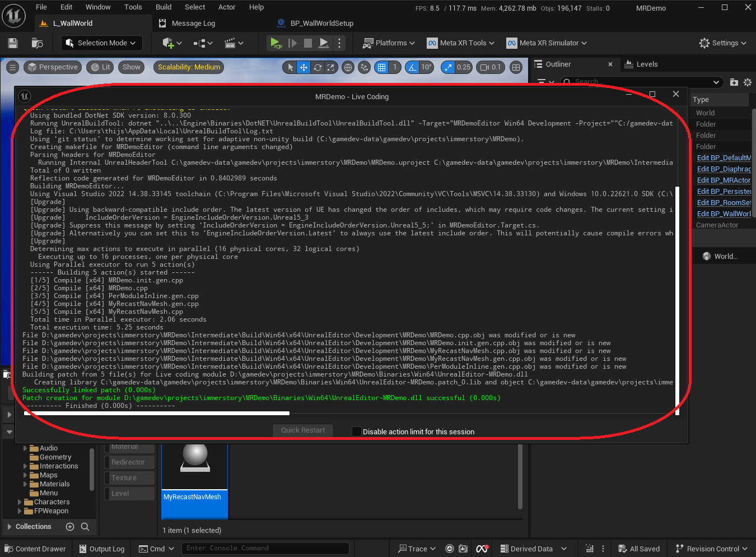This screenshot has width=756, height=557.
Task: Open the Selection Mode dropdown
Action: tap(101, 43)
